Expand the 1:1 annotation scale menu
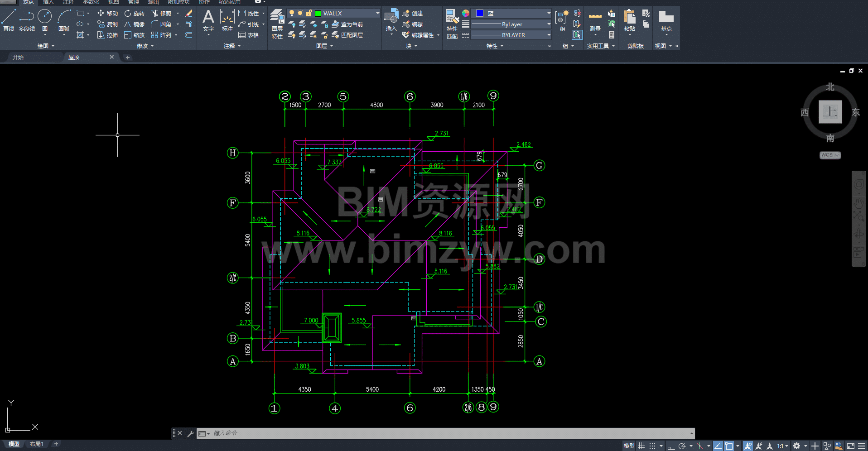 [783, 446]
